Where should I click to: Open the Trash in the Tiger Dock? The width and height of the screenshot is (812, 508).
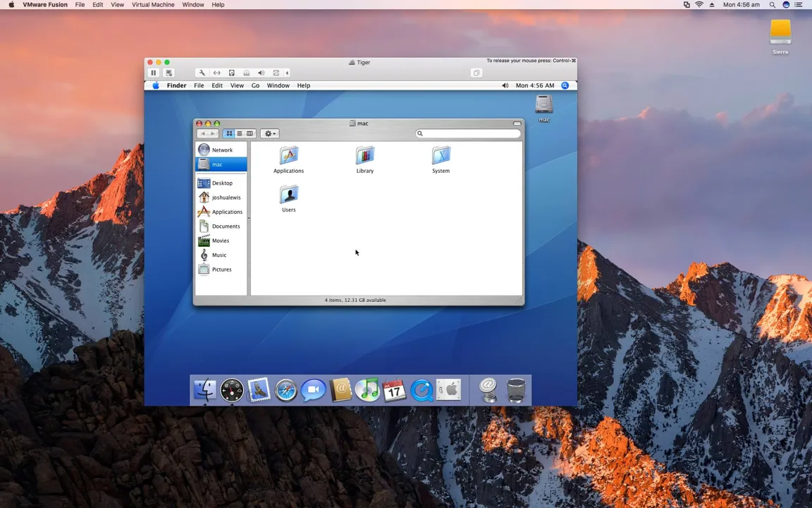point(516,389)
